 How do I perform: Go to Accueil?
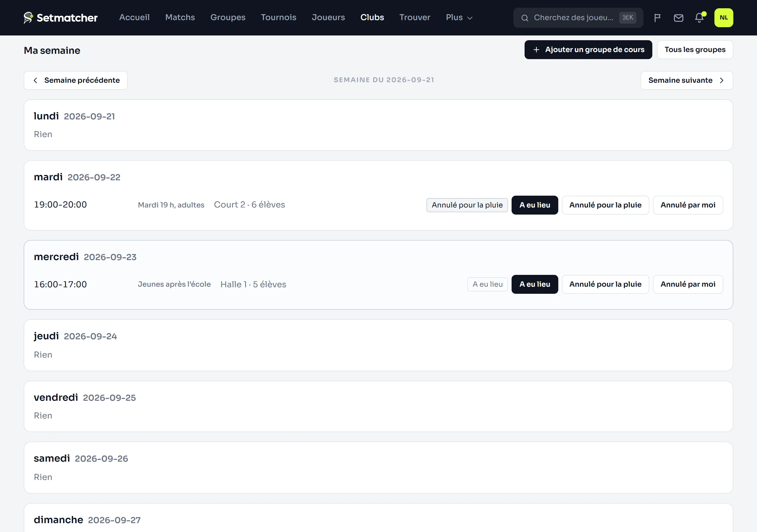tap(134, 17)
